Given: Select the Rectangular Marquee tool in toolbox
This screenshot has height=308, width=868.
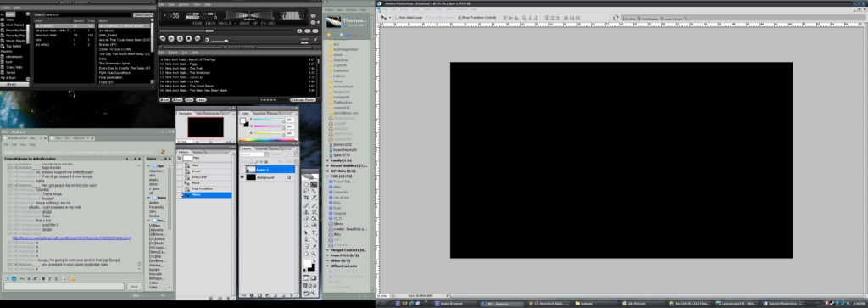Looking at the screenshot, I should pos(307,184).
